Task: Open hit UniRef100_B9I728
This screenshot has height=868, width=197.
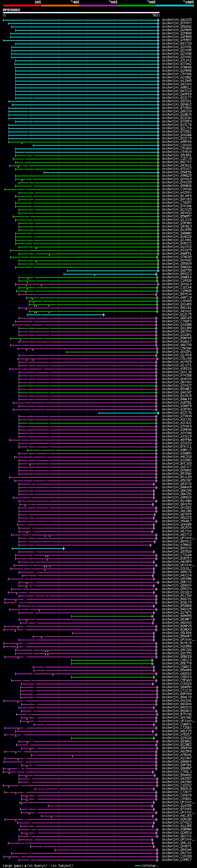Action: click(x=177, y=43)
